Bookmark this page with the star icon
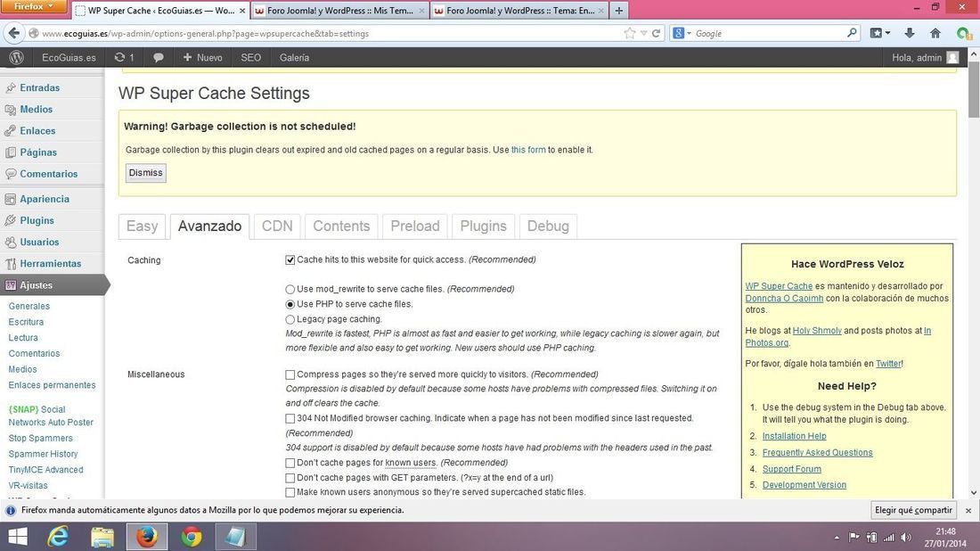This screenshot has width=980, height=551. [629, 33]
